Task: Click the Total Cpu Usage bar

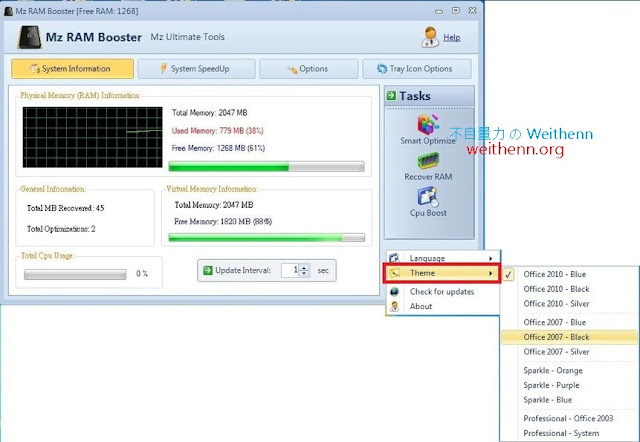Action: (75, 274)
